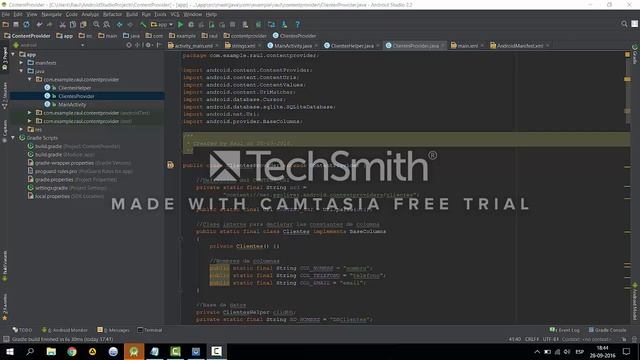Open the Android project view dropdown
Image resolution: width=640 pixels, height=360 pixels.
point(49,45)
